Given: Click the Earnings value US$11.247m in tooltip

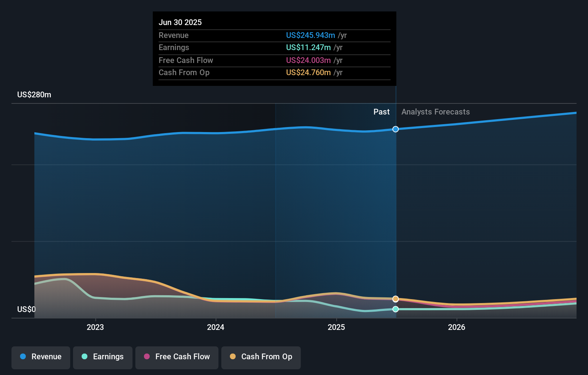Looking at the screenshot, I should pos(308,47).
